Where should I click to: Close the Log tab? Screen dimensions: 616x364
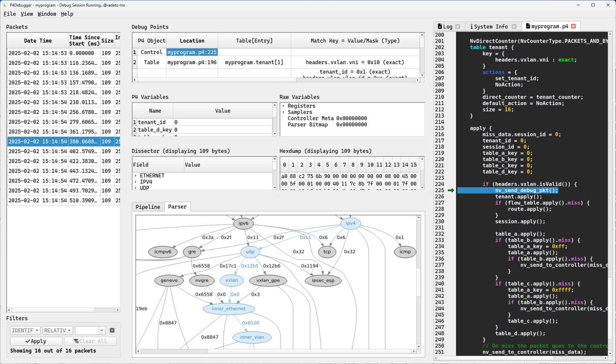click(458, 26)
